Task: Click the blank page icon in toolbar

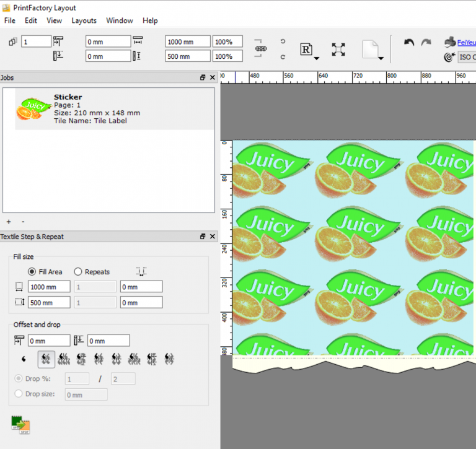Action: point(371,49)
